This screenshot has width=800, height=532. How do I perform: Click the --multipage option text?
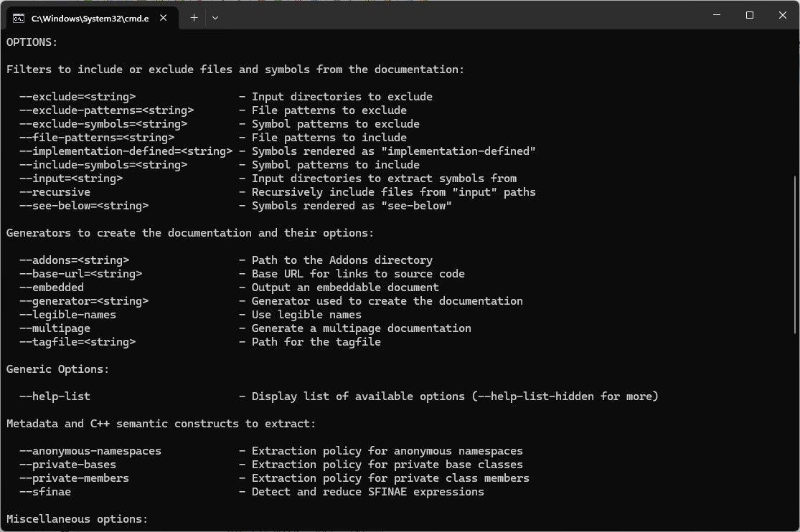click(55, 328)
